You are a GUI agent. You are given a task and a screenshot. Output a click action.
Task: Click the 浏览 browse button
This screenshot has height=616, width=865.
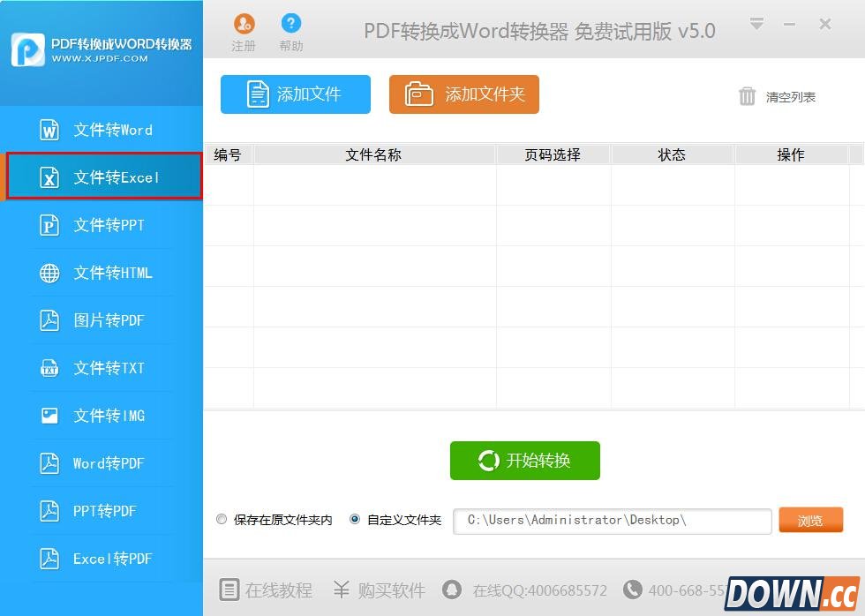[x=810, y=521]
